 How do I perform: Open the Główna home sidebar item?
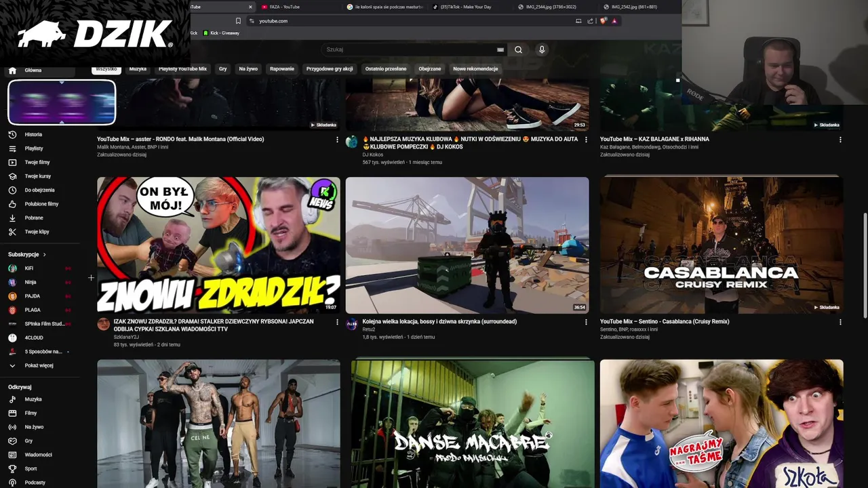point(33,70)
